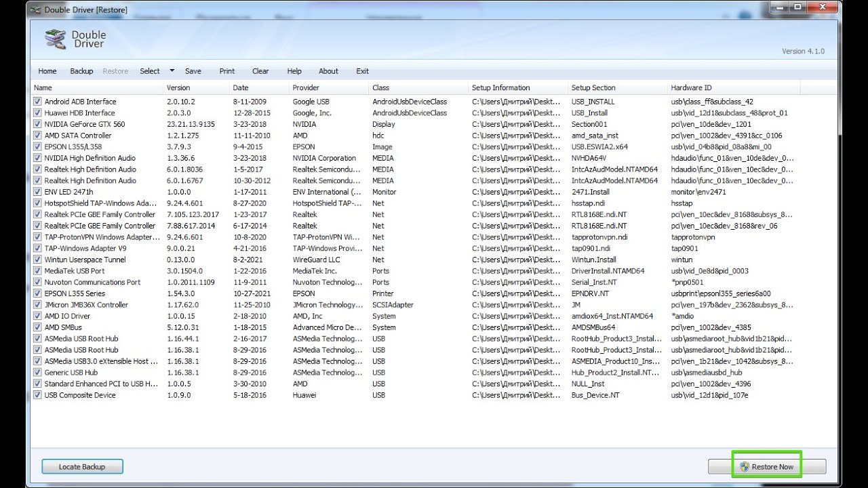Click date 8-2-2021 cell

pos(248,260)
